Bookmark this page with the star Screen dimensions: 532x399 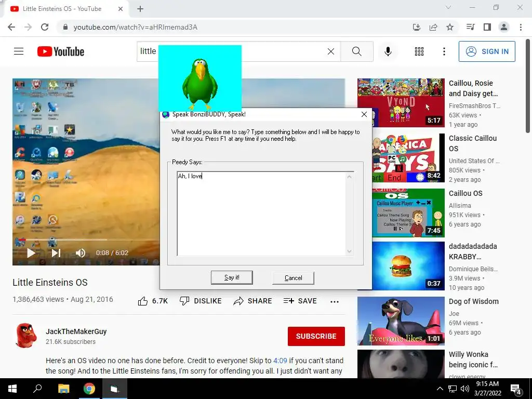coord(450,27)
